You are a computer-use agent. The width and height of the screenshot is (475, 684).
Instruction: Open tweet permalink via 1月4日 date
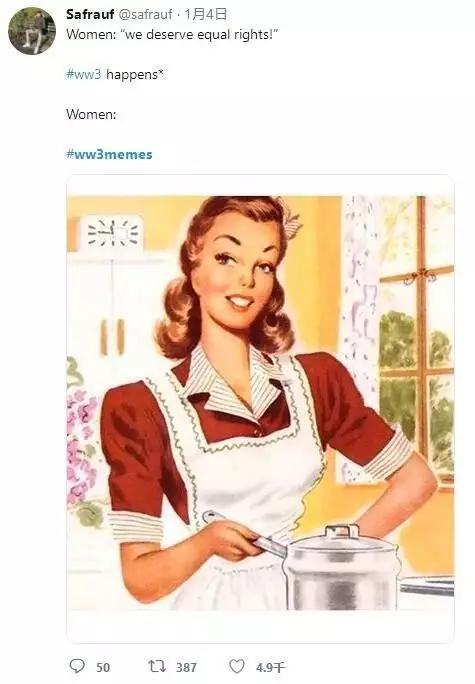(x=205, y=14)
